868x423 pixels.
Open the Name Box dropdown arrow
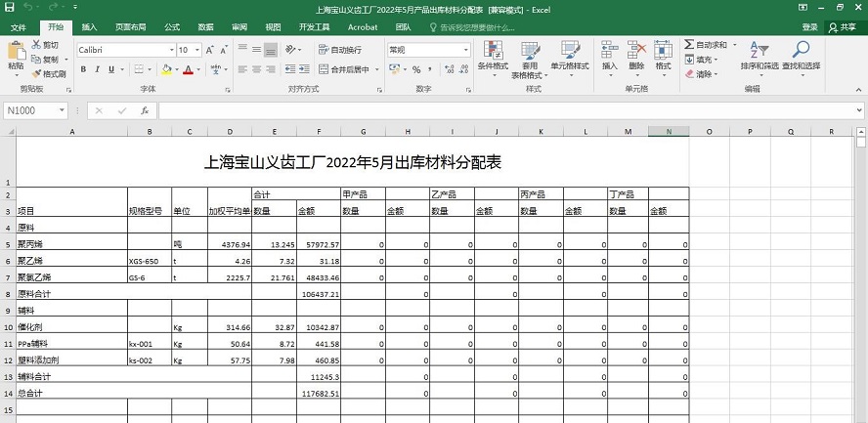(x=62, y=110)
